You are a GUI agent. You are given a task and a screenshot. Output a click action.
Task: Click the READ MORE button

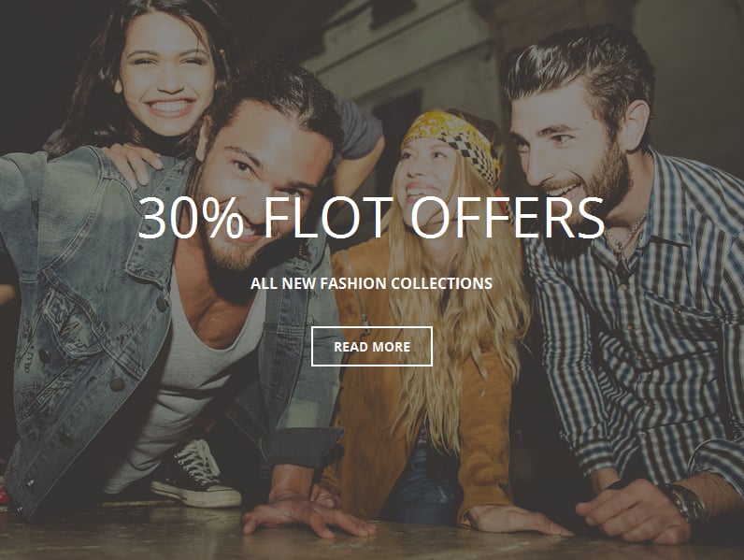coord(371,347)
